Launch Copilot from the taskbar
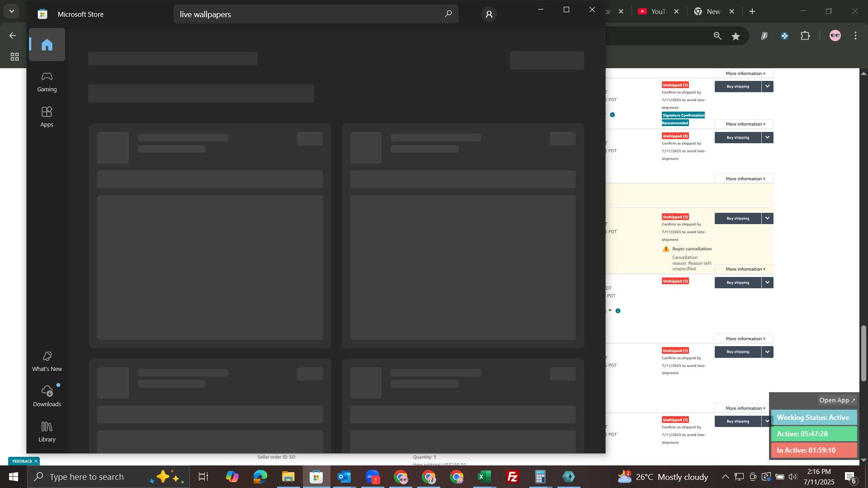Viewport: 868px width, 488px height. click(232, 477)
